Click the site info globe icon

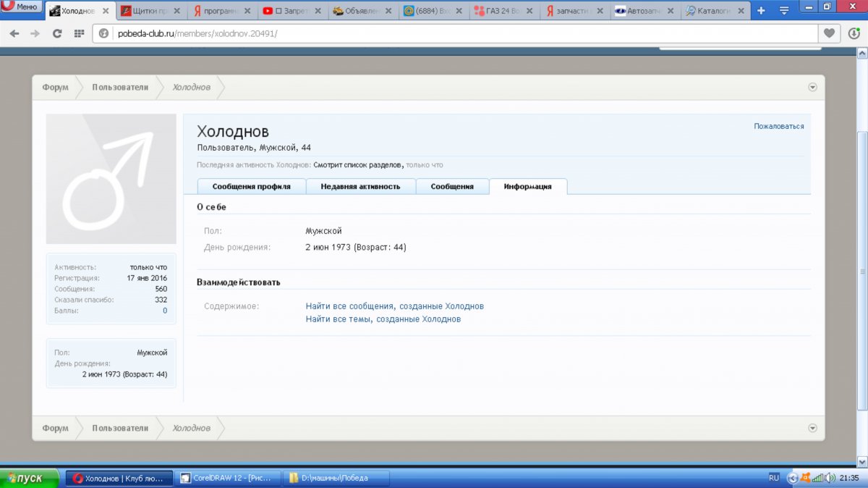coord(103,33)
